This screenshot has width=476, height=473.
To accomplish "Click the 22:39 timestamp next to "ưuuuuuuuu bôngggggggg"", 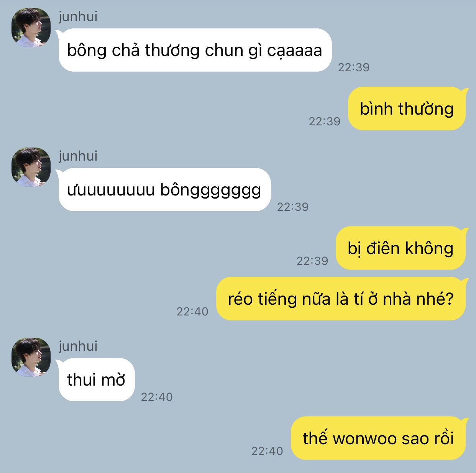I will (x=293, y=207).
